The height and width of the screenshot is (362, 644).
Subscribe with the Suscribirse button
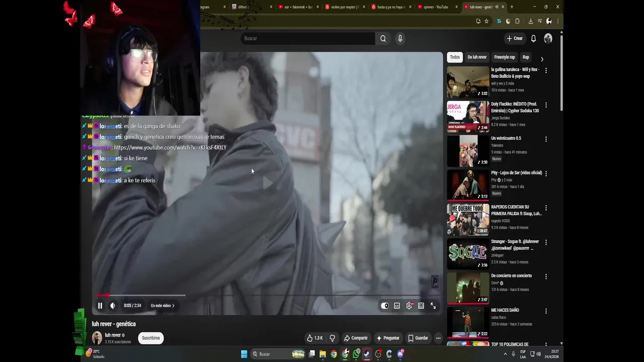151,338
